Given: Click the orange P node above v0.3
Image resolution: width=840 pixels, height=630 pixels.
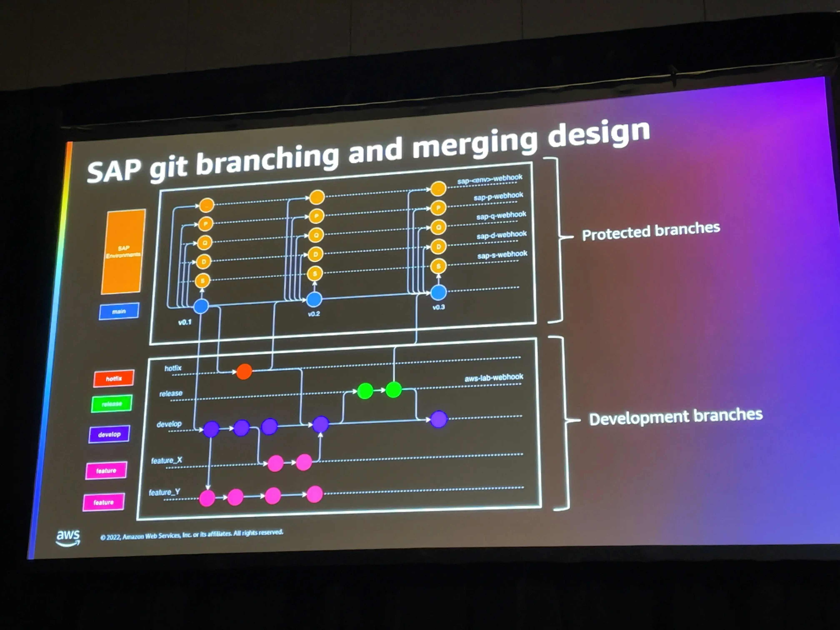Looking at the screenshot, I should coord(438,208).
